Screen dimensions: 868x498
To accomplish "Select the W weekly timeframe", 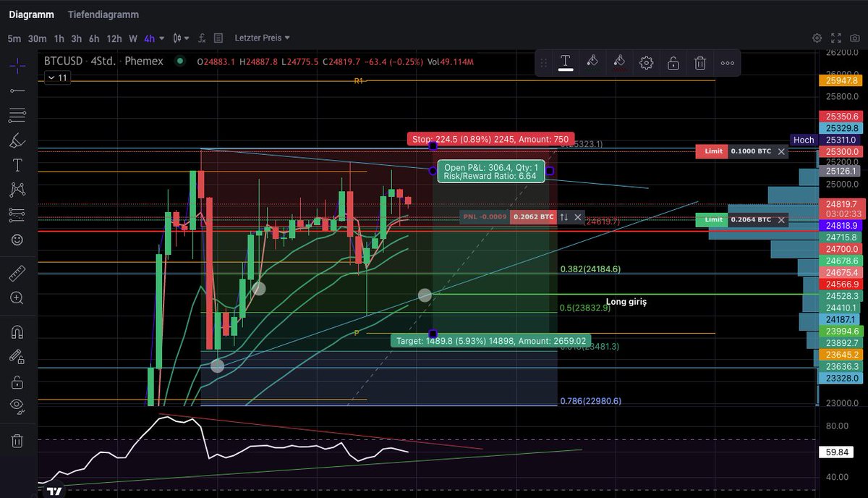I will [x=133, y=38].
